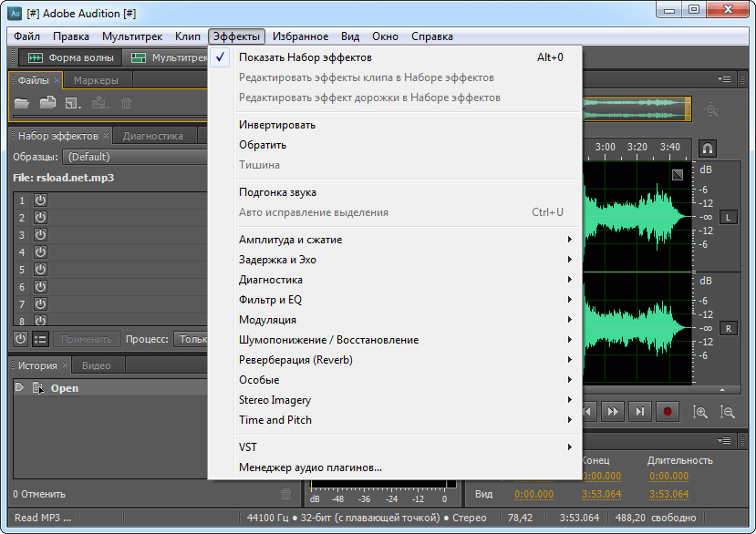Toggle main effects rack power button

pos(20,339)
